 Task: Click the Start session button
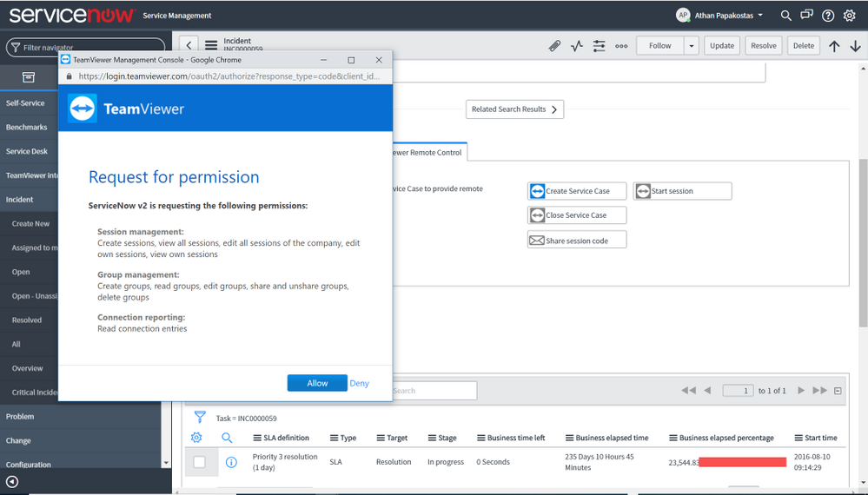pos(683,191)
